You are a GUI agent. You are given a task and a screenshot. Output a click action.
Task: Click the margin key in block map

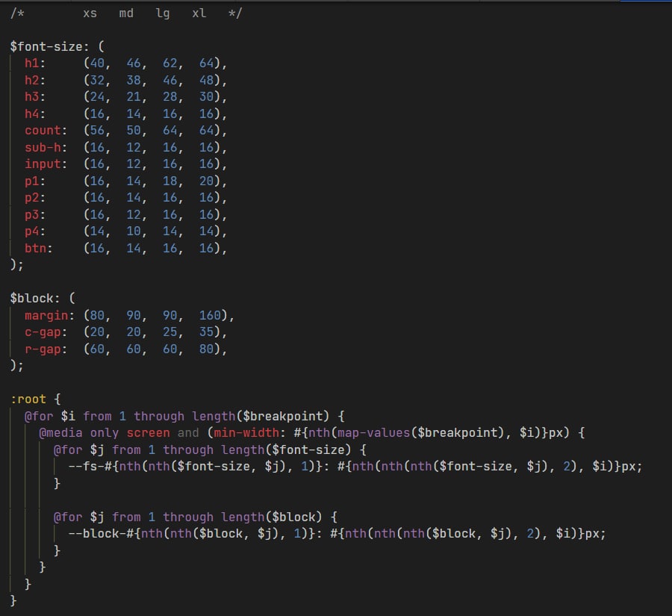(46, 316)
